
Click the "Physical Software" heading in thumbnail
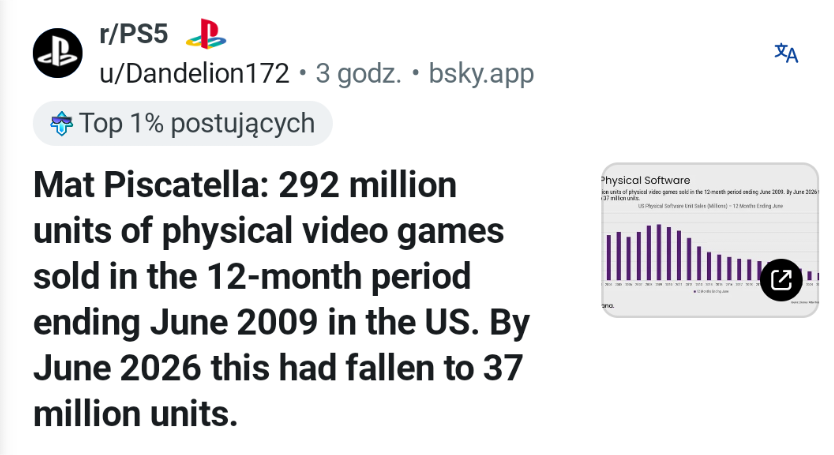coord(646,180)
